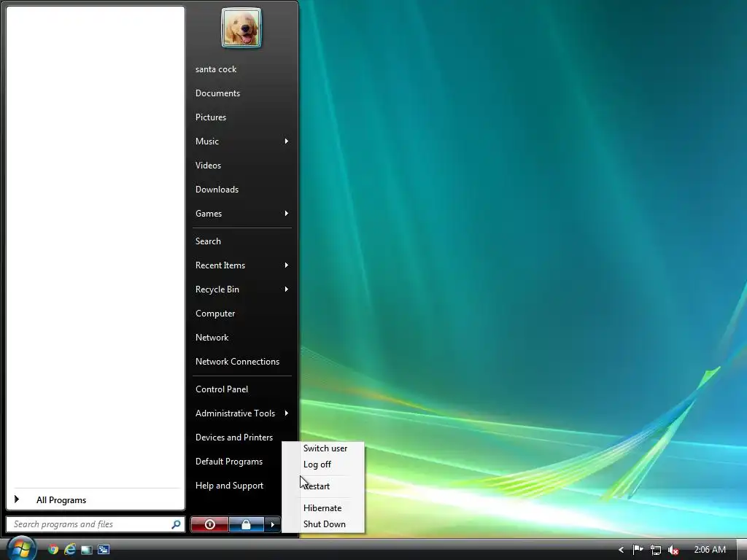This screenshot has width=747, height=560.
Task: Open Documents from the Start menu
Action: click(217, 93)
